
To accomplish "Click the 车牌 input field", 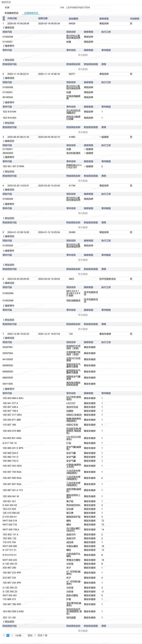I will pos(33,8).
